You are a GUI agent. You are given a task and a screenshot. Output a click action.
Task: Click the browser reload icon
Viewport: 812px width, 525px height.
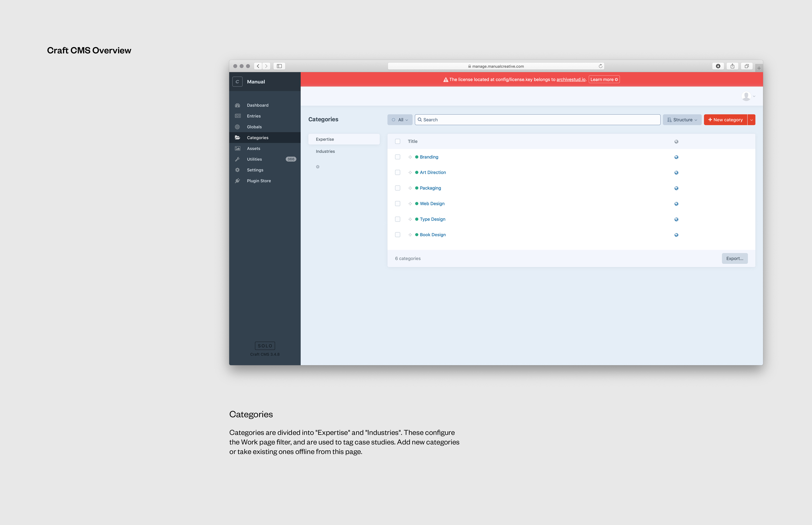point(600,66)
